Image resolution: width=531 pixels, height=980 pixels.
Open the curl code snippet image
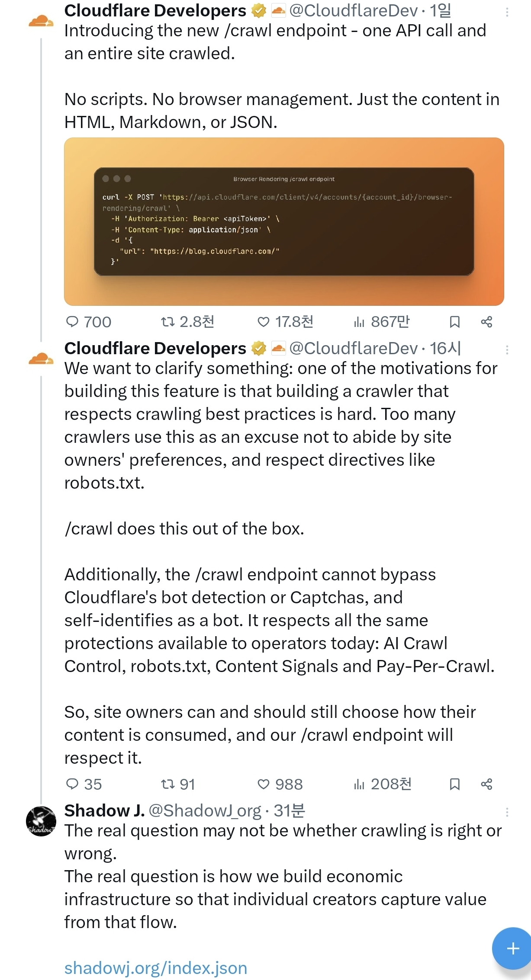pyautogui.click(x=284, y=221)
